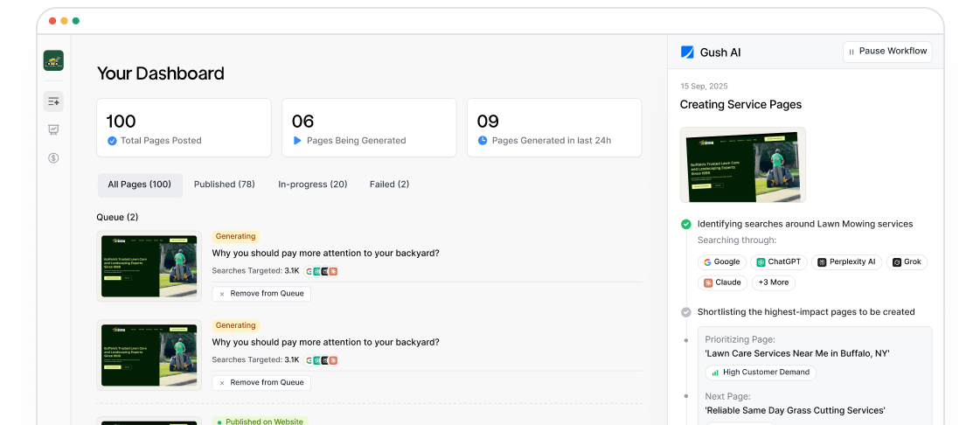Click the Published on Website status badge
Viewport: 980px width, 425px height.
tap(260, 422)
